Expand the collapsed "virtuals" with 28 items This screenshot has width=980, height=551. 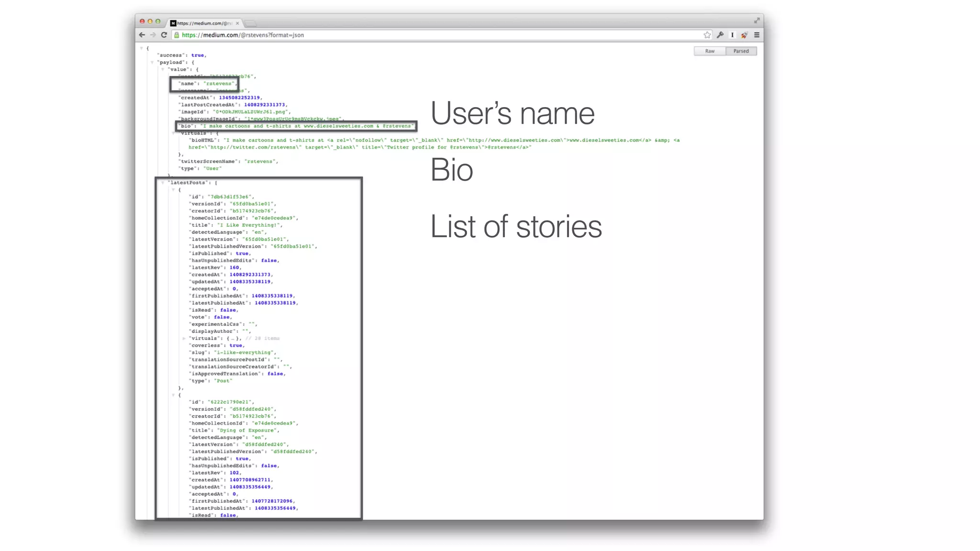[x=184, y=338]
